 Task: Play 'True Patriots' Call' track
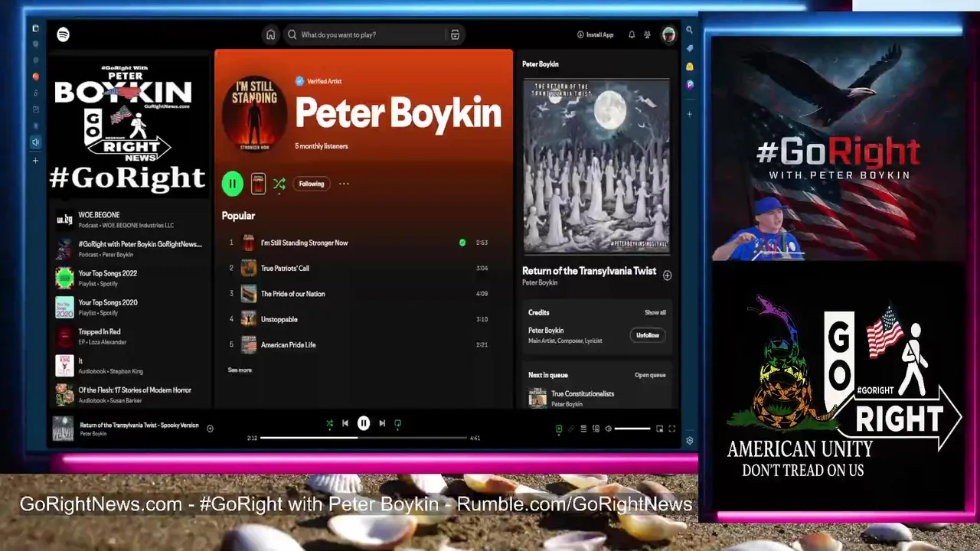(x=285, y=269)
